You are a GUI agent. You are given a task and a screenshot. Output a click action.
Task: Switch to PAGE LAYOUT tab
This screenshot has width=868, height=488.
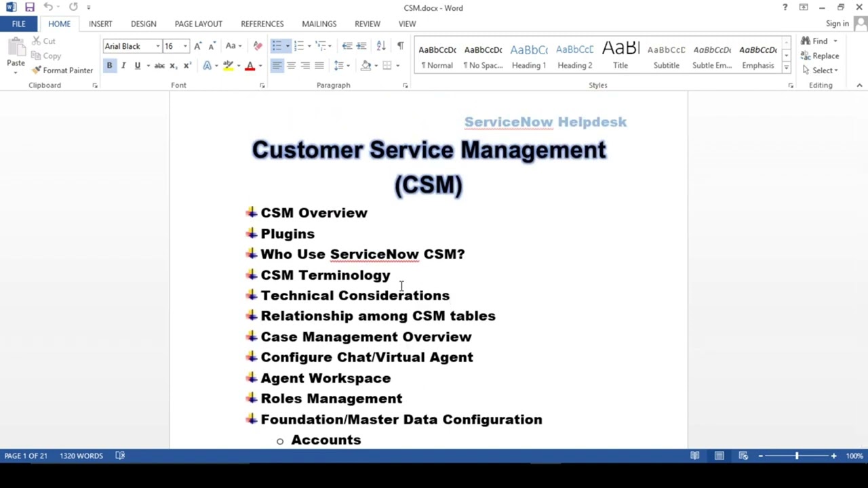point(199,24)
